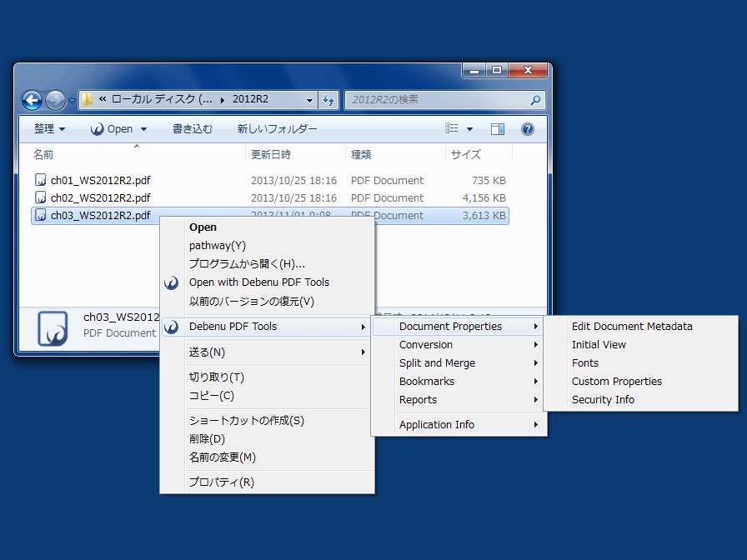Choose Open in context menu
Screen dimensions: 747x560
(268, 227)
